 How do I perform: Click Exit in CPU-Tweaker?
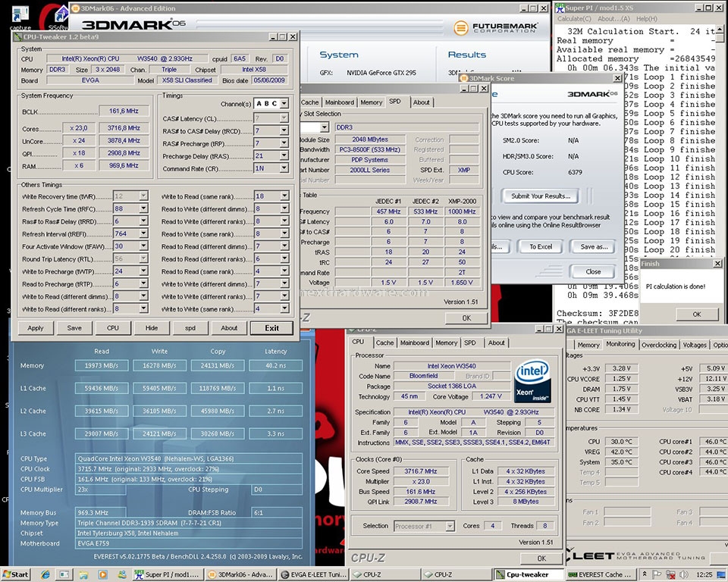[271, 328]
